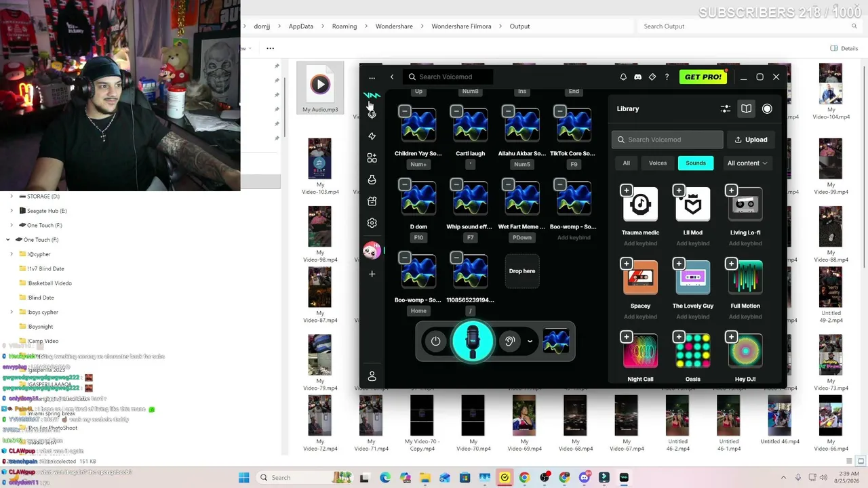868x488 pixels.
Task: Open Voicemod help question mark
Action: 667,77
